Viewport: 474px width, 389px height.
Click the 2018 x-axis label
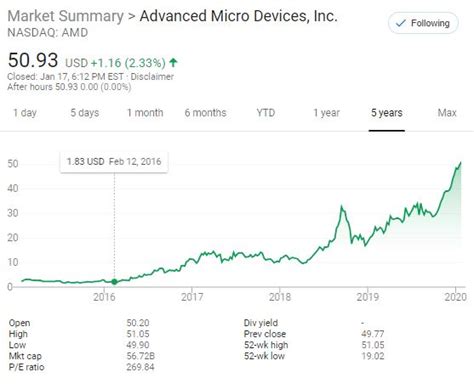pos(280,297)
